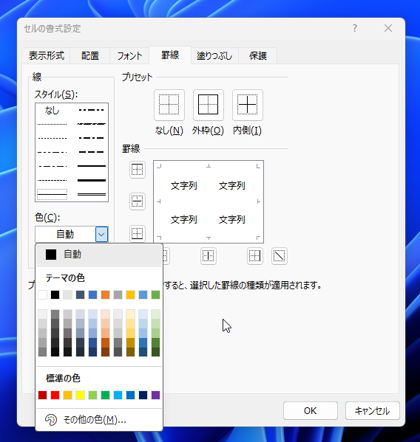Pick the dark blue standard color
Screen dimensions: 420x442
[x=143, y=395]
